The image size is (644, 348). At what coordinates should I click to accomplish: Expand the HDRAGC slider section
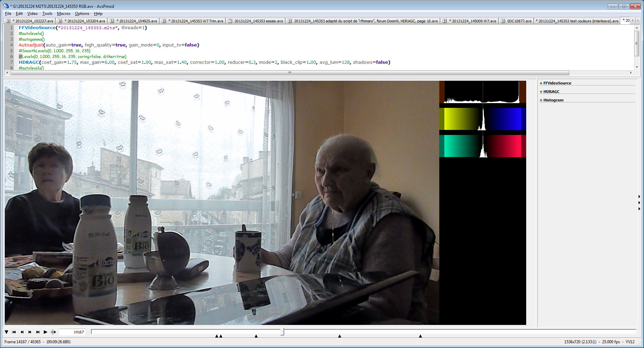click(550, 92)
